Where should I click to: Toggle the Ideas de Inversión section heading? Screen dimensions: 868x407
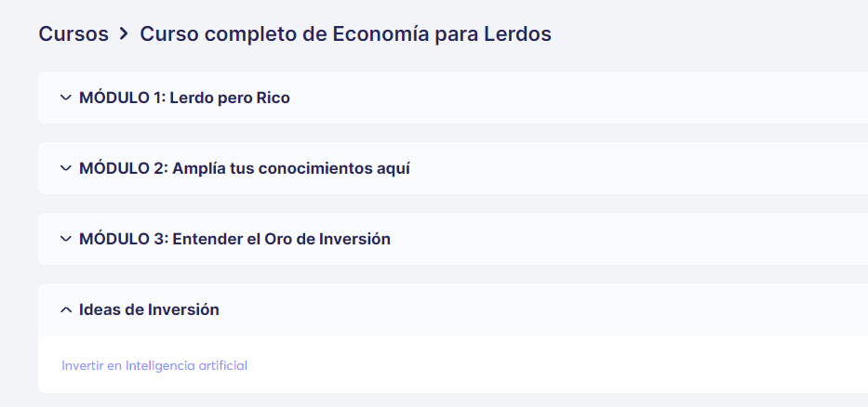[149, 309]
